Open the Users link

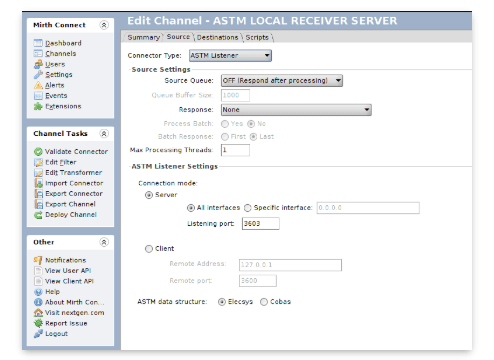point(55,64)
